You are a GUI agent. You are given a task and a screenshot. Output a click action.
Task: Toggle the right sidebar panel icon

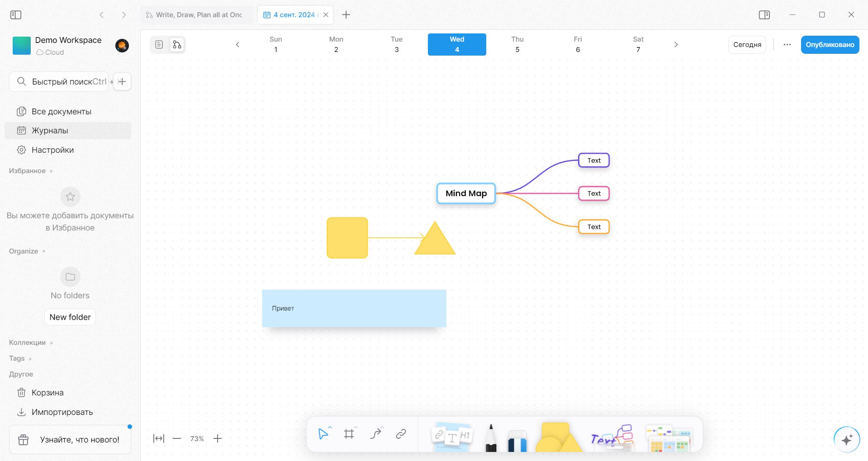764,15
